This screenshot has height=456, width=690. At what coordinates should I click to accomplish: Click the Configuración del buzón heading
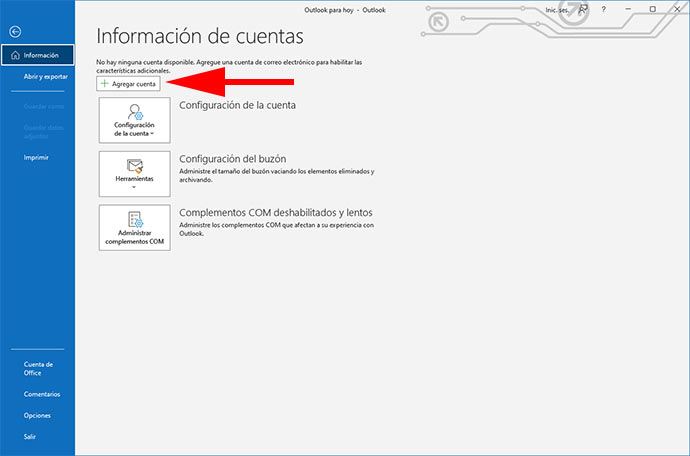(232, 159)
